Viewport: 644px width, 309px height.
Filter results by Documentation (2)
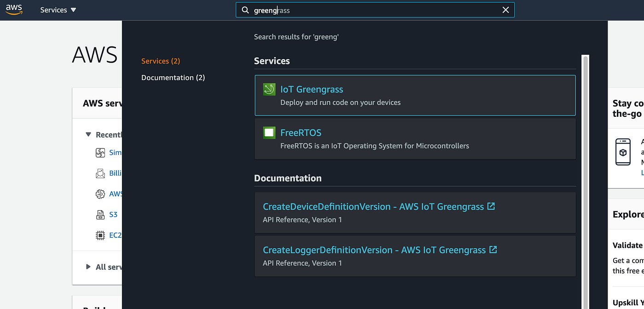pyautogui.click(x=173, y=78)
